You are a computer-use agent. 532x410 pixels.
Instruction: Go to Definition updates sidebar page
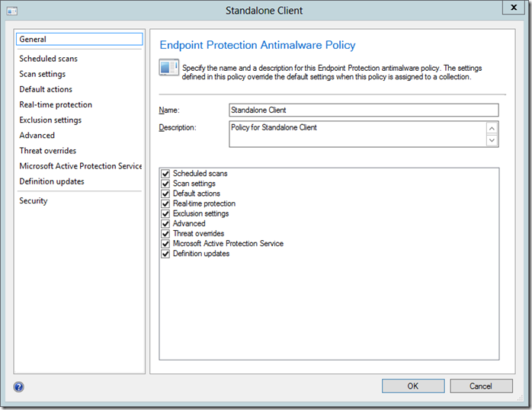(x=52, y=181)
